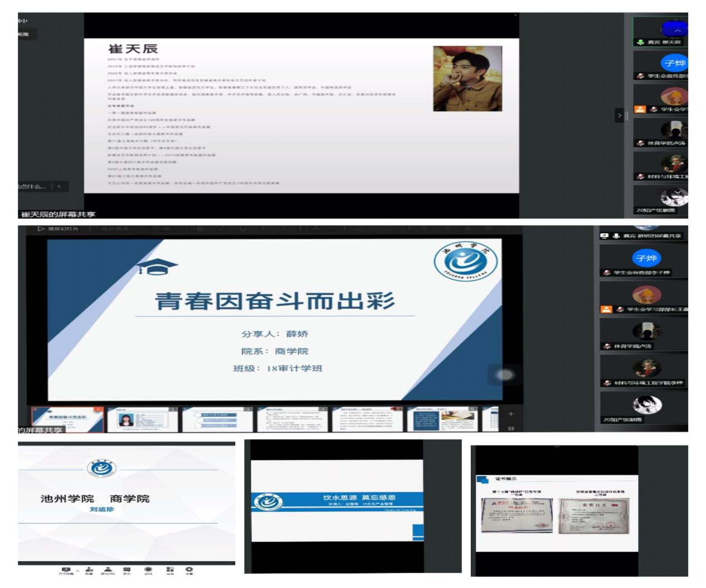Collapse participant panel with right arrow
Image resolution: width=706 pixels, height=588 pixels.
pyautogui.click(x=619, y=116)
